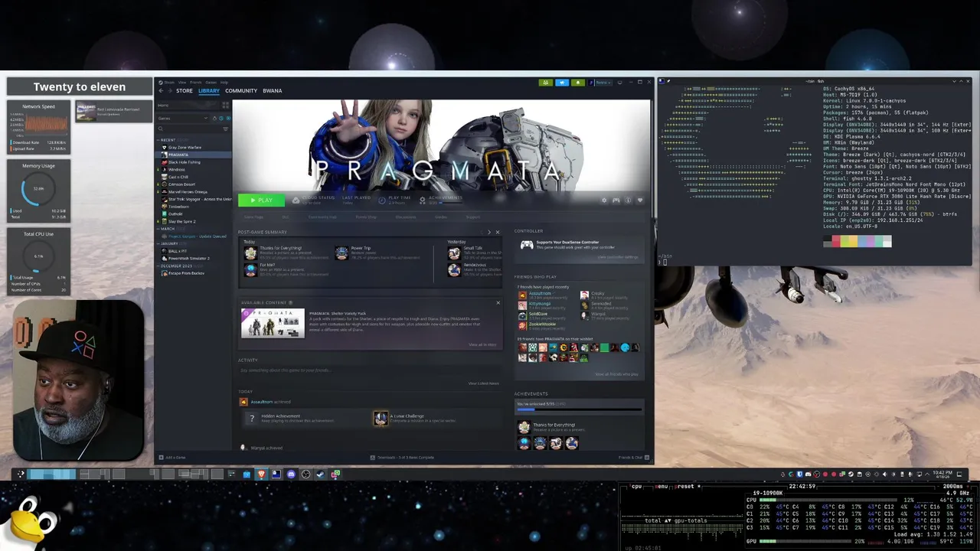Open the application launcher on the panel
980x551 pixels.
21,474
